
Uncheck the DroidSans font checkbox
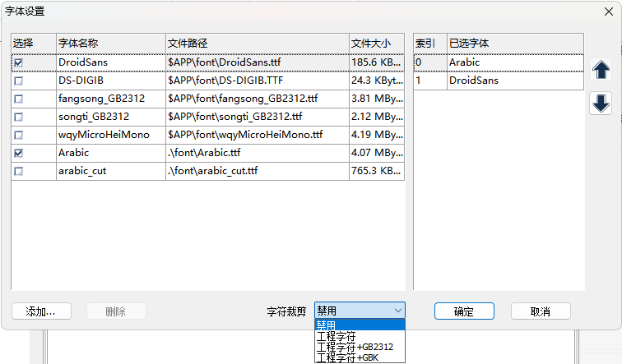19,62
